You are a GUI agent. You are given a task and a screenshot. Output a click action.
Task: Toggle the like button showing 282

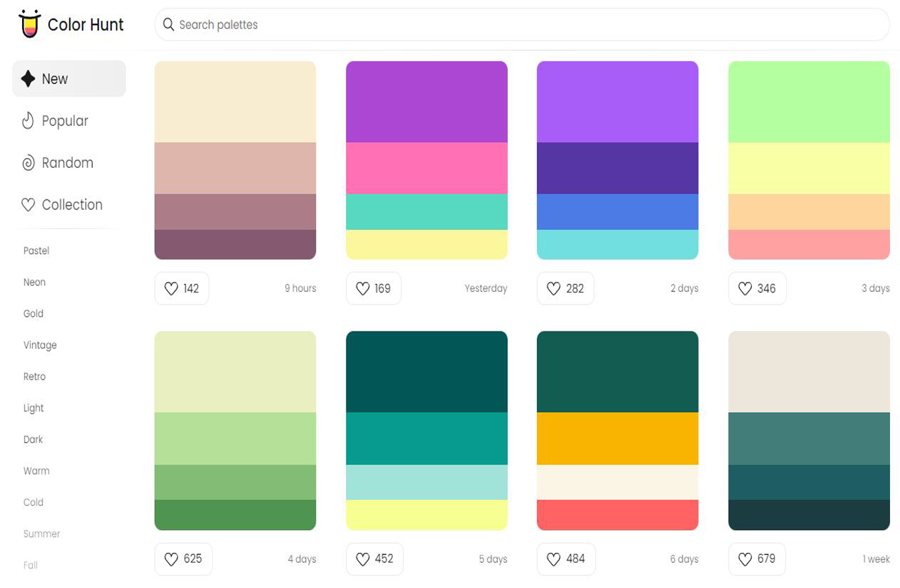pos(564,289)
